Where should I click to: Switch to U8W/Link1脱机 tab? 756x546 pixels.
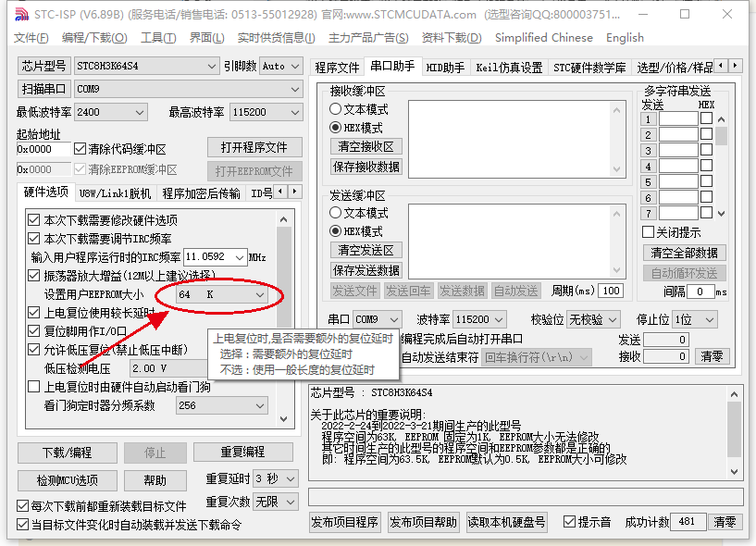[x=116, y=193]
